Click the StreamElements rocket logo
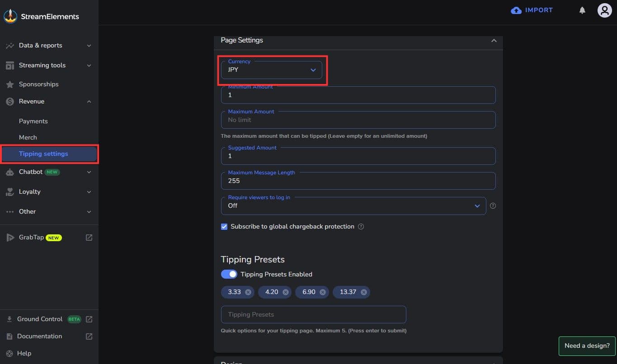The height and width of the screenshot is (364, 617). click(10, 16)
